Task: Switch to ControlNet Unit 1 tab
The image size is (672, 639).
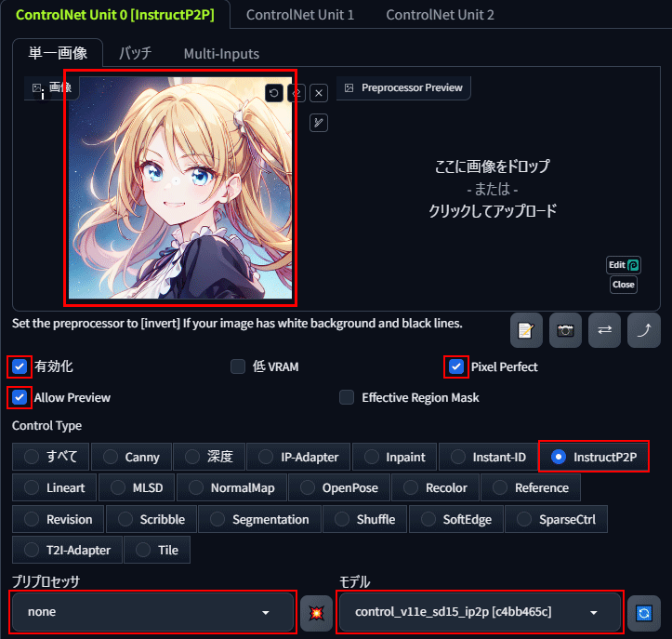Action: click(x=300, y=15)
